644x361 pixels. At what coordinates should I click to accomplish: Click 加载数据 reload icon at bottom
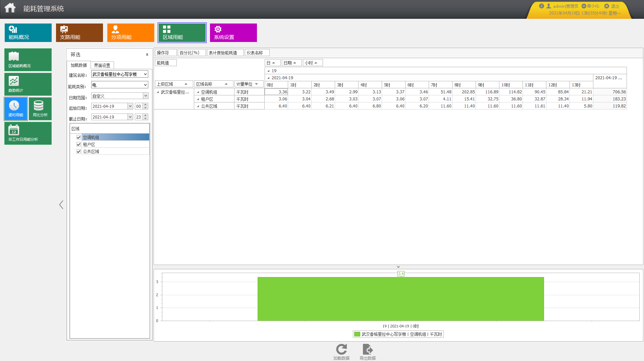pyautogui.click(x=341, y=350)
